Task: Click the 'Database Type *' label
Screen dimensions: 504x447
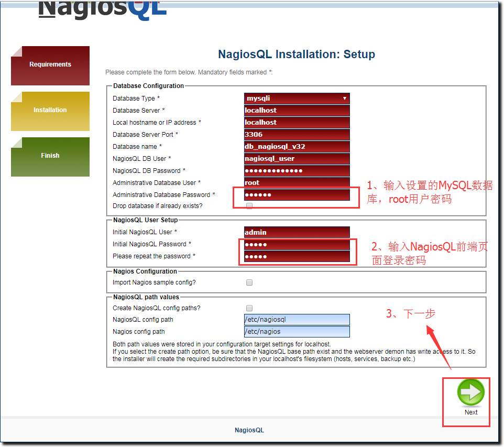Action: point(136,99)
